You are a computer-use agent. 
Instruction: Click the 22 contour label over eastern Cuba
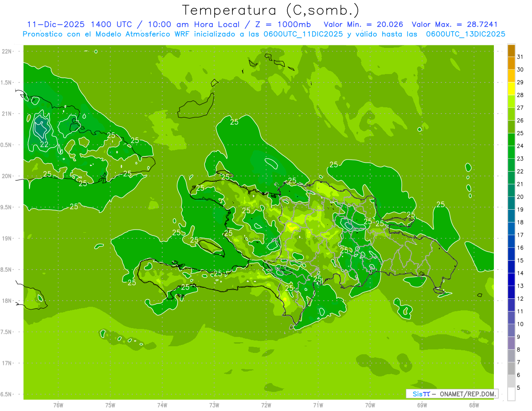44,145
